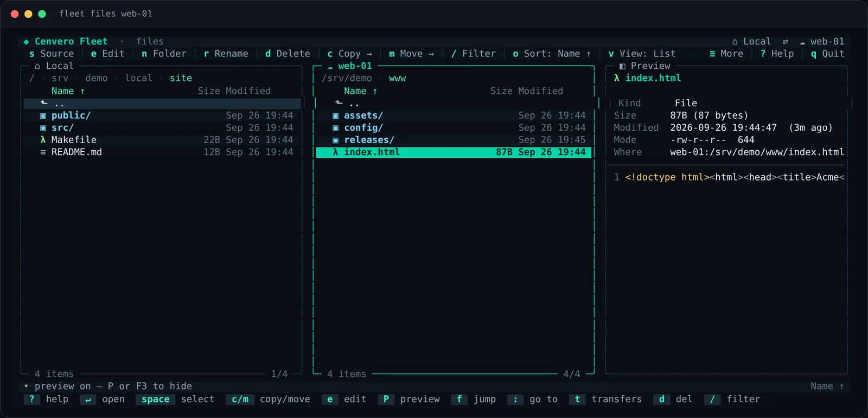
Task: Select the web-01 pane title tab
Action: coord(349,66)
